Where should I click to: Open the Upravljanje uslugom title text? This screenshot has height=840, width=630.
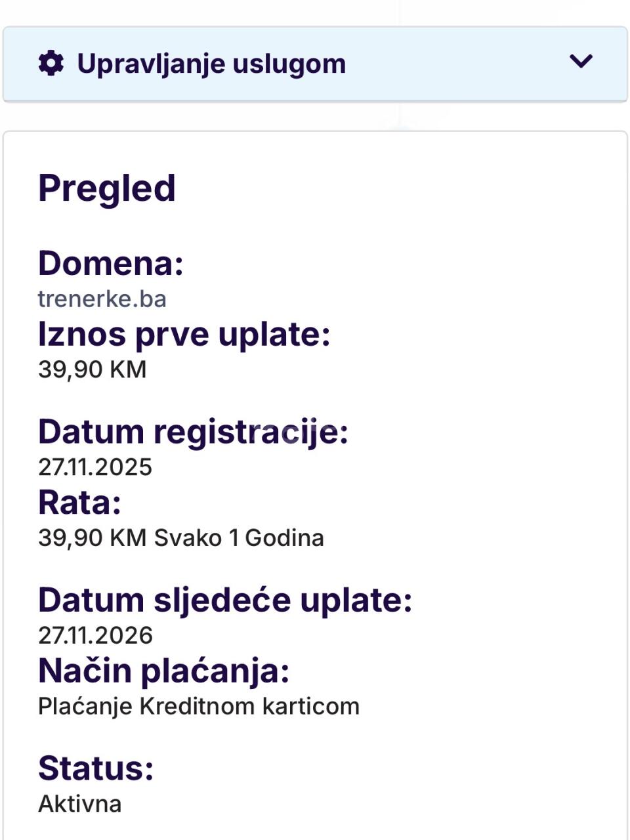click(211, 64)
